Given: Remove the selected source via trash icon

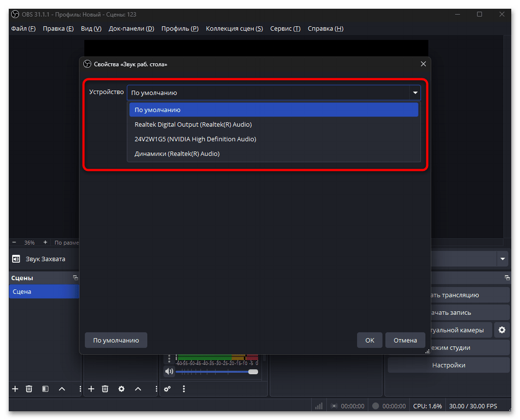Looking at the screenshot, I should 105,389.
